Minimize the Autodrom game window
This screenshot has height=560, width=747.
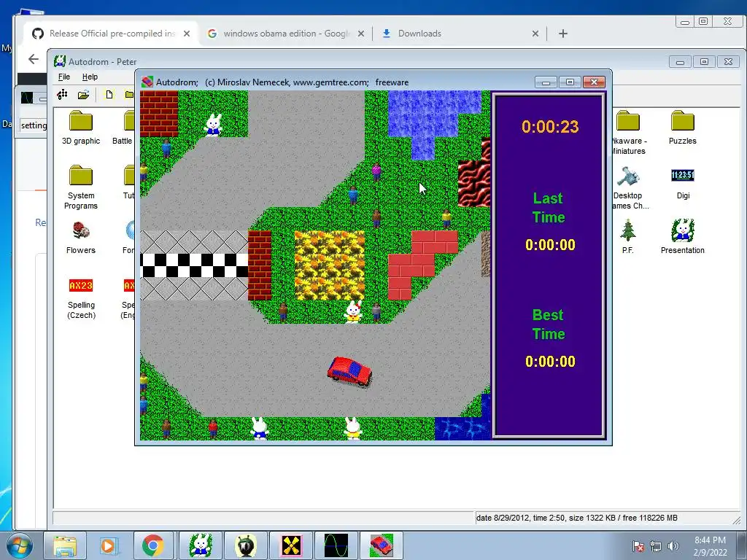pyautogui.click(x=546, y=82)
